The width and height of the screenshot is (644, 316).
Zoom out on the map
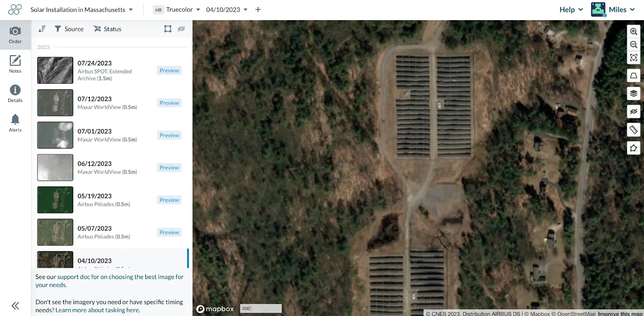634,45
